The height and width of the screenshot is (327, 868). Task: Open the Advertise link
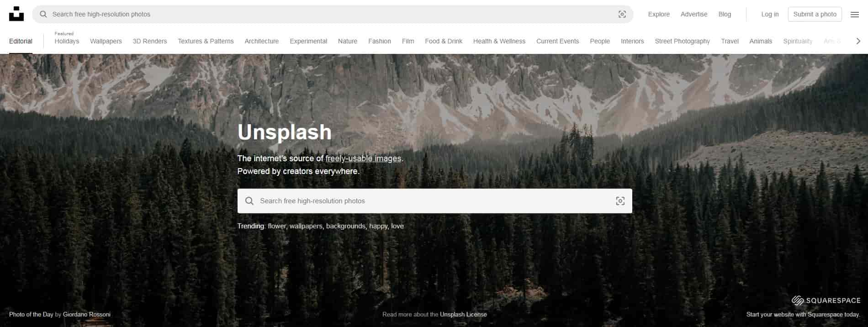click(694, 14)
